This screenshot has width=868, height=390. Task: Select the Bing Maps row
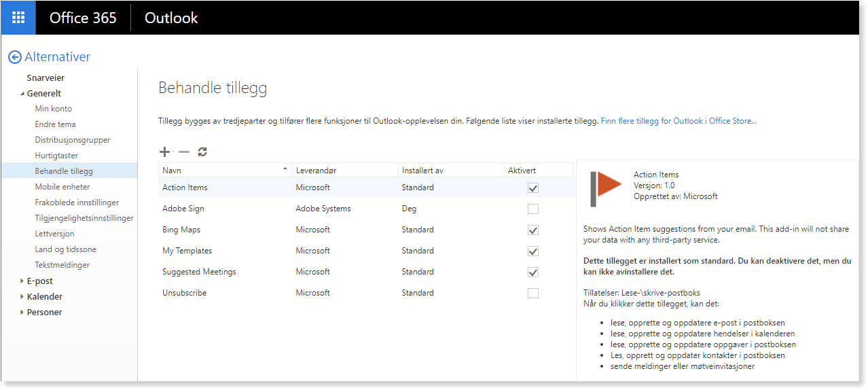365,230
